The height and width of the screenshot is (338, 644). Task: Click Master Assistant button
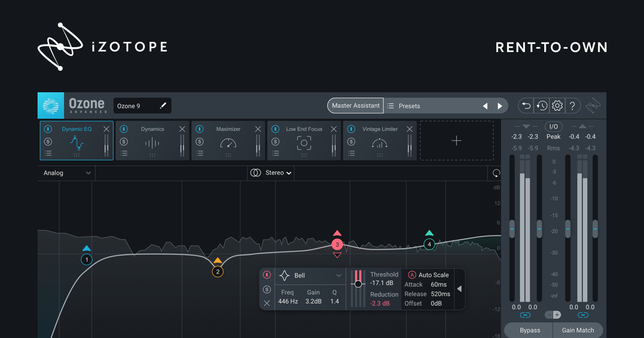click(x=356, y=106)
